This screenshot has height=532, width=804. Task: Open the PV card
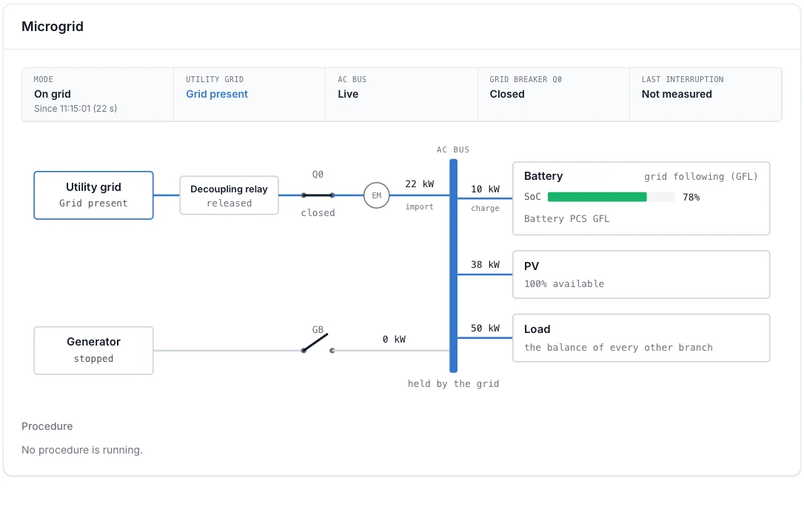pyautogui.click(x=641, y=275)
